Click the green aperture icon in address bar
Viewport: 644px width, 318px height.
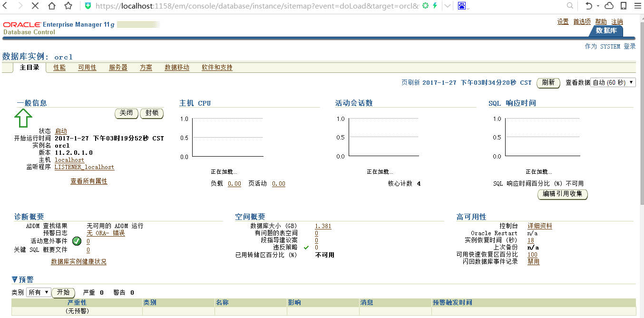click(426, 6)
